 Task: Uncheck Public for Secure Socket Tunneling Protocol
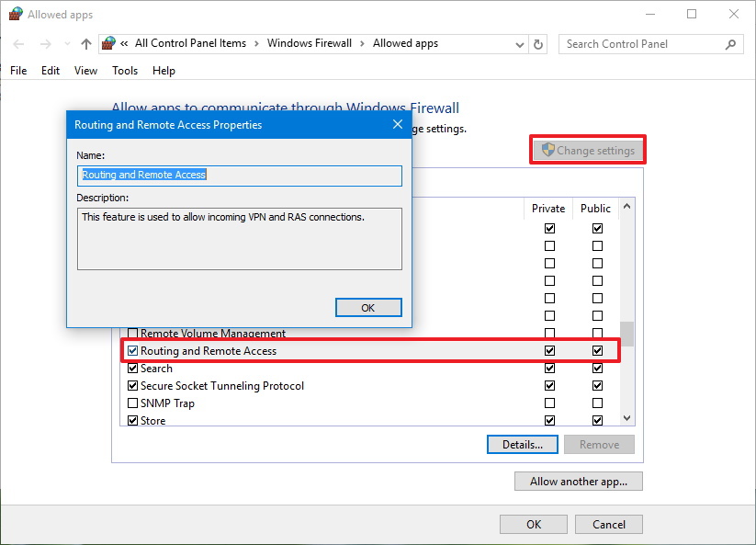coord(597,385)
